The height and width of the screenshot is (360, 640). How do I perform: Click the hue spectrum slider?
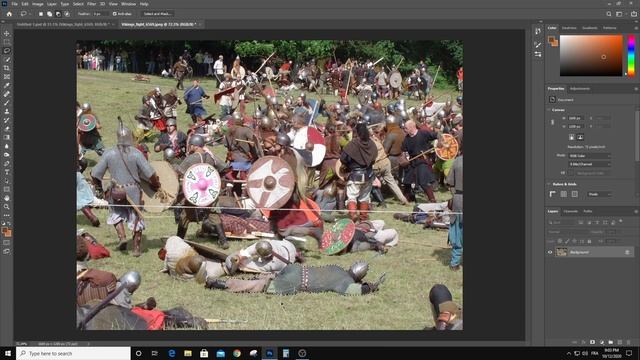(x=631, y=56)
